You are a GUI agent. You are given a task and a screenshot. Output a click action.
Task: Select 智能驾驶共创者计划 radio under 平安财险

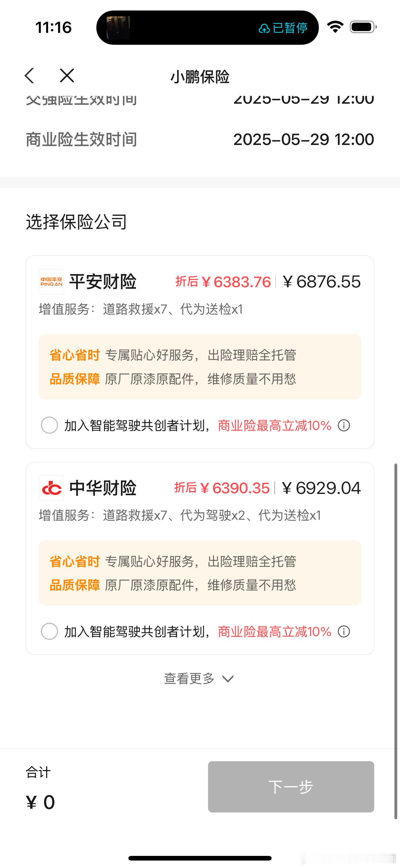[x=50, y=425]
